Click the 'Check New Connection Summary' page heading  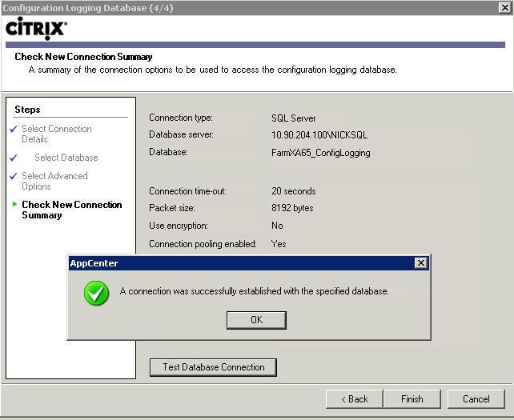(83, 57)
